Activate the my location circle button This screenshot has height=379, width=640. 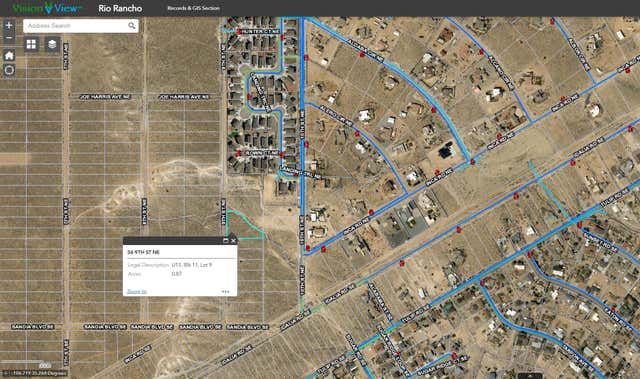[x=9, y=70]
